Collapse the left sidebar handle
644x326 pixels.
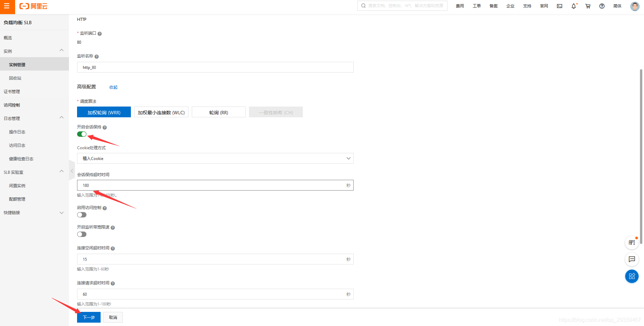click(x=72, y=171)
